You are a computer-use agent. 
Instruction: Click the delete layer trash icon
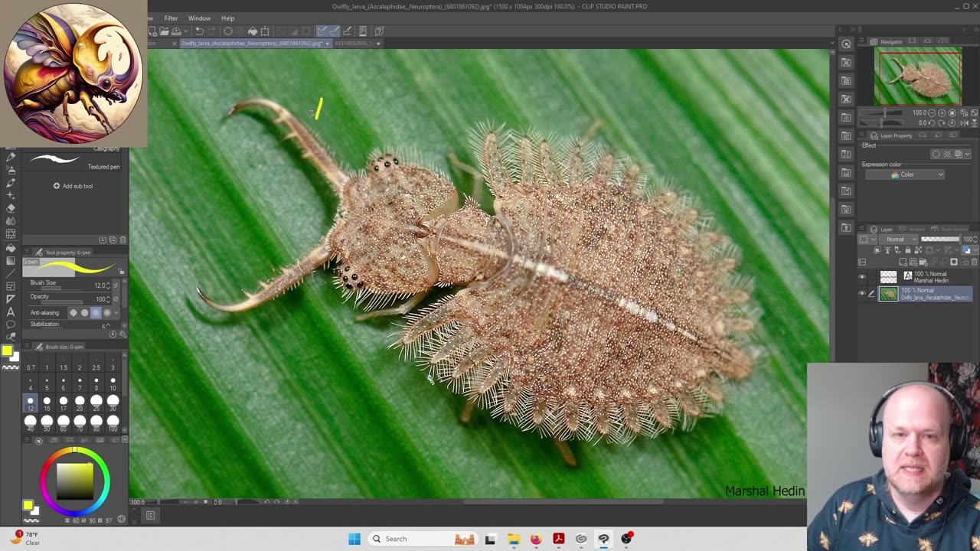(x=975, y=262)
